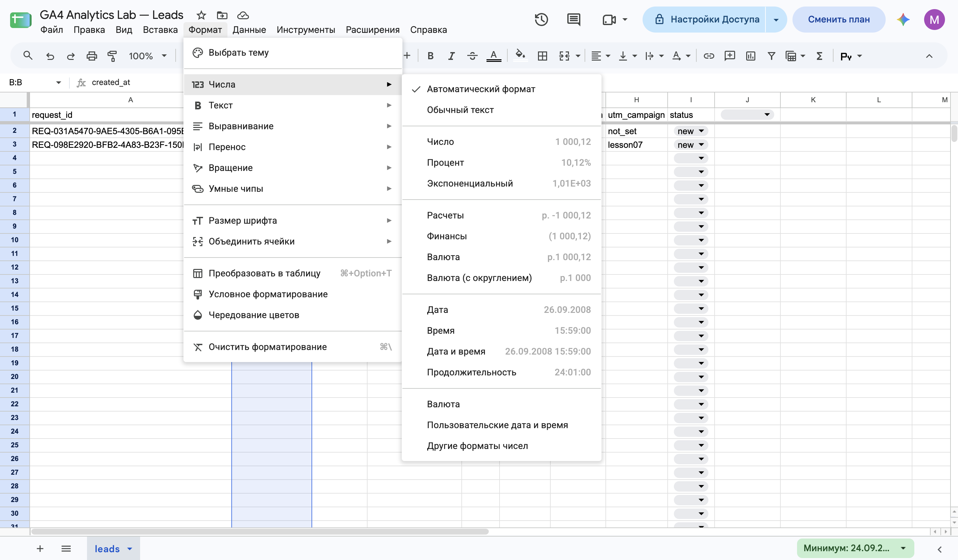958x560 pixels.
Task: Open the comments panel icon
Action: point(573,20)
